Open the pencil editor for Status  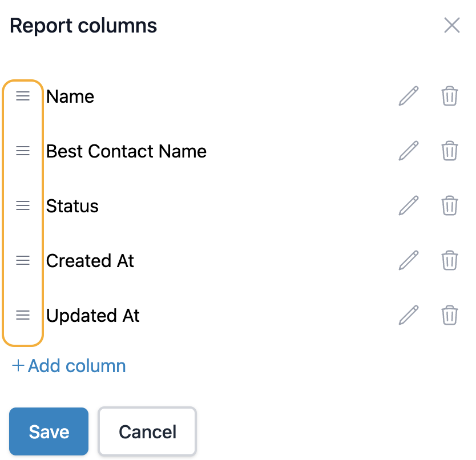click(x=409, y=206)
